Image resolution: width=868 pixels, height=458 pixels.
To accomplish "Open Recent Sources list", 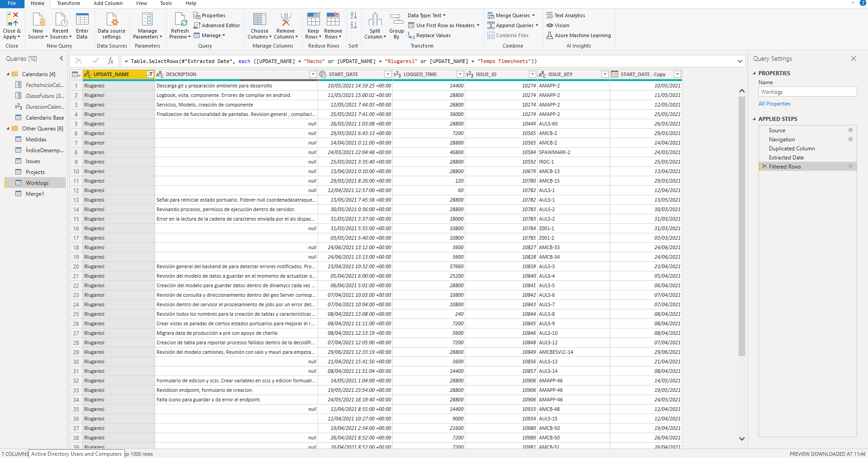I will (x=61, y=26).
